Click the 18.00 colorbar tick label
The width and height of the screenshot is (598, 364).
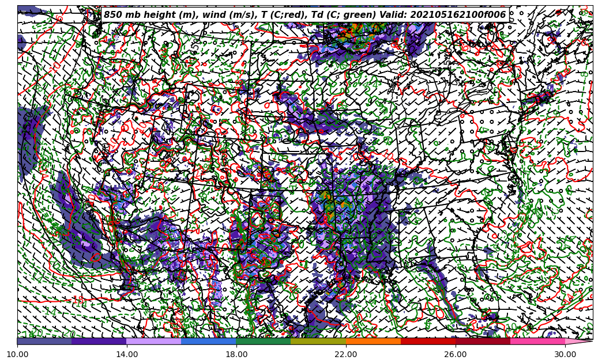point(236,354)
